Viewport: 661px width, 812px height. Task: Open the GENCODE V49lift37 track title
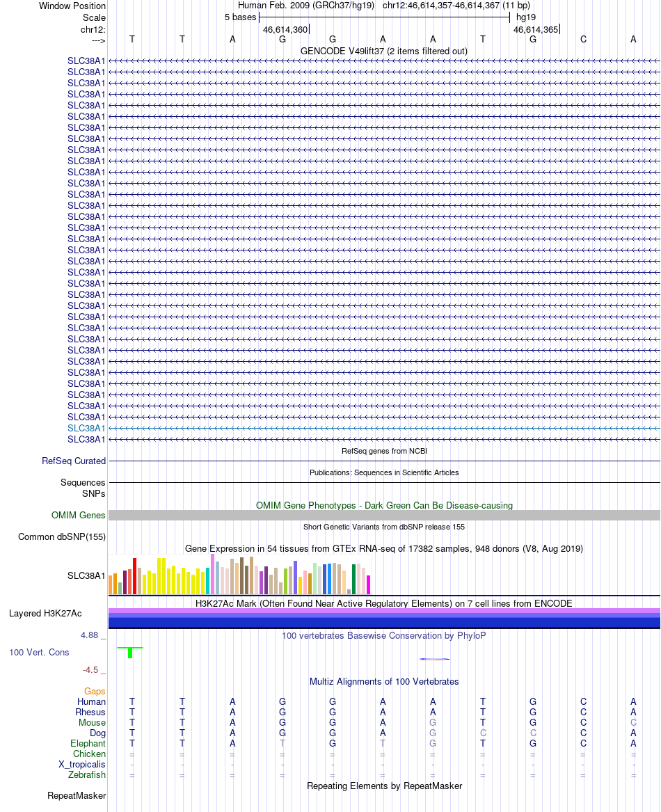click(x=384, y=51)
